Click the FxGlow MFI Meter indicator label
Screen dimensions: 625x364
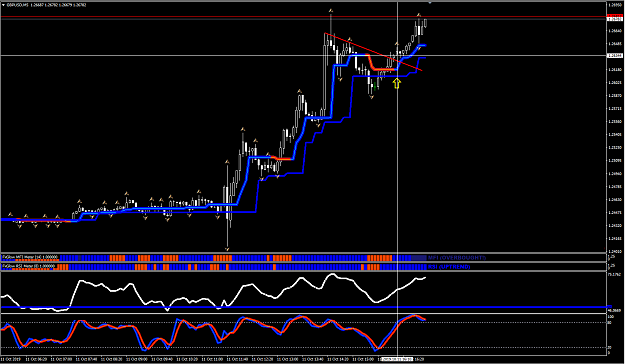tap(30, 257)
